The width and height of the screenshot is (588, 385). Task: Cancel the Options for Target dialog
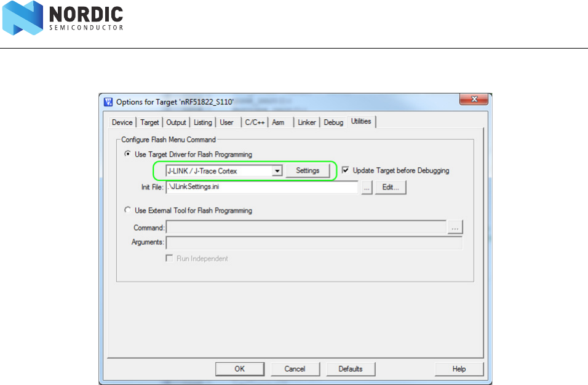click(x=295, y=369)
